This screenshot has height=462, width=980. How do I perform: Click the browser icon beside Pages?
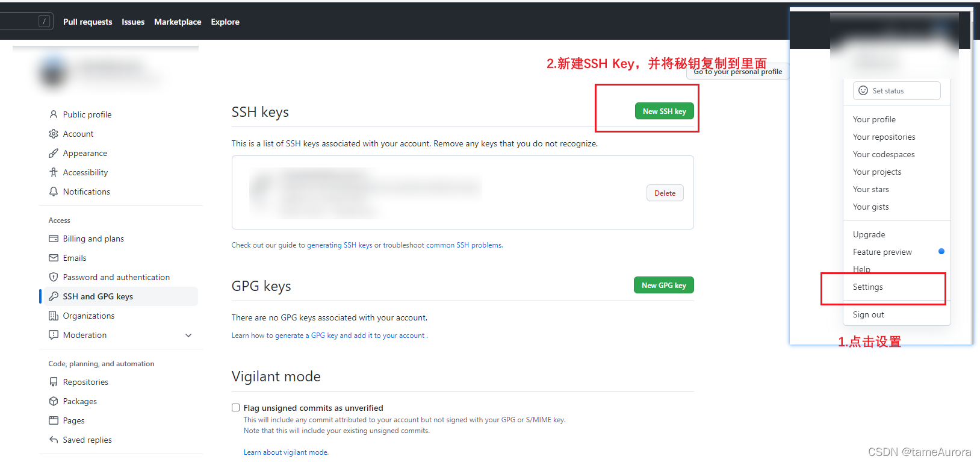[54, 420]
